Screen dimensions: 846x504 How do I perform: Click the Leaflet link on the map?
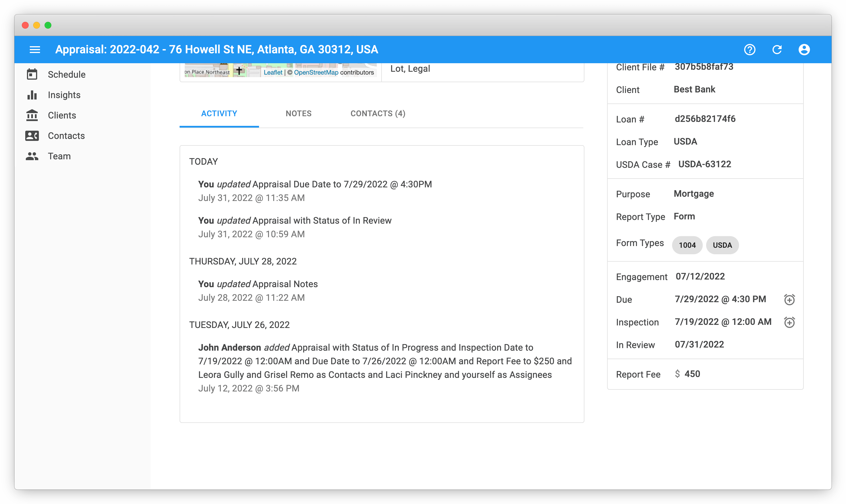coord(273,72)
